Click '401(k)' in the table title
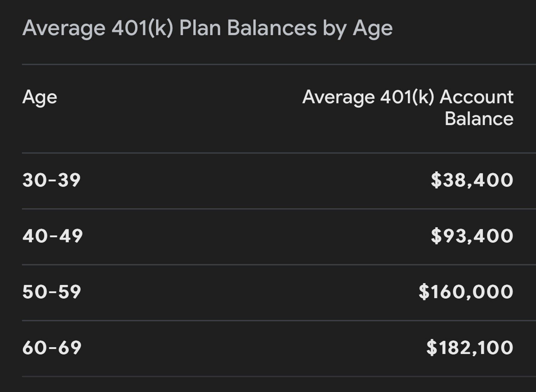536x392 pixels. pyautogui.click(x=142, y=28)
